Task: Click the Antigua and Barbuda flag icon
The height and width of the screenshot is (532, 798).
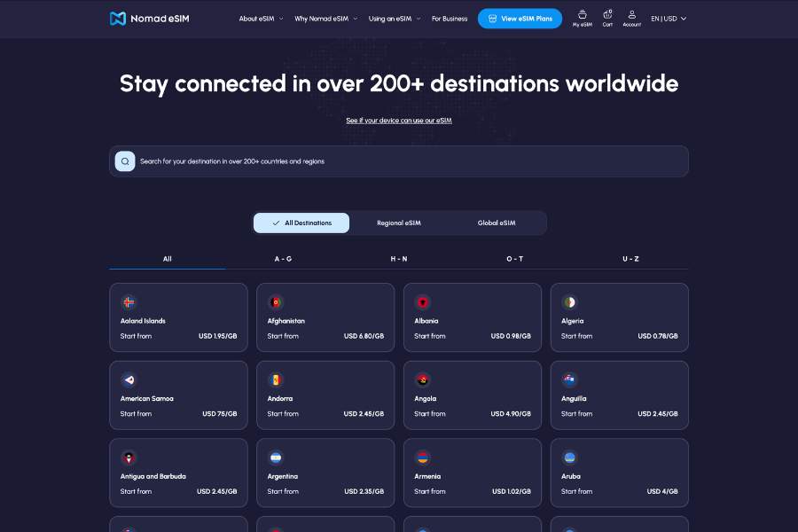Action: [129, 458]
